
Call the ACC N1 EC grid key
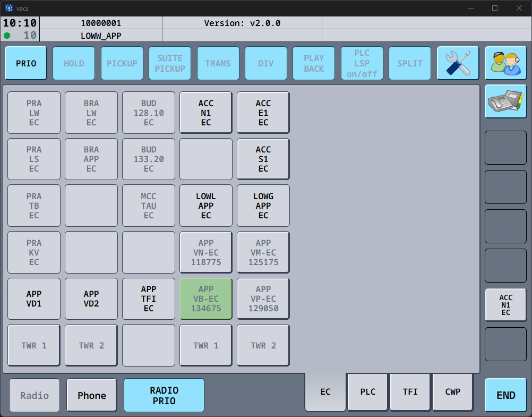(206, 113)
